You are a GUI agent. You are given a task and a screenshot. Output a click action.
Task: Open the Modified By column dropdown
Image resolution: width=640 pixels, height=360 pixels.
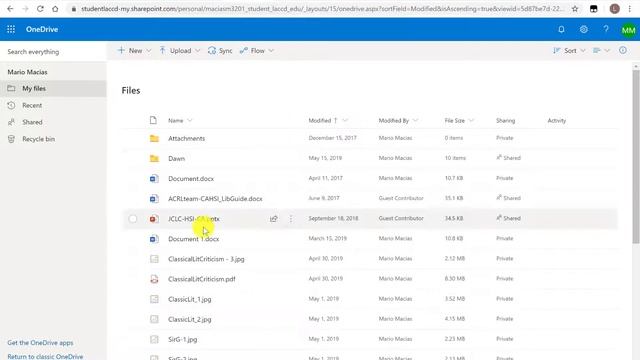click(x=416, y=120)
